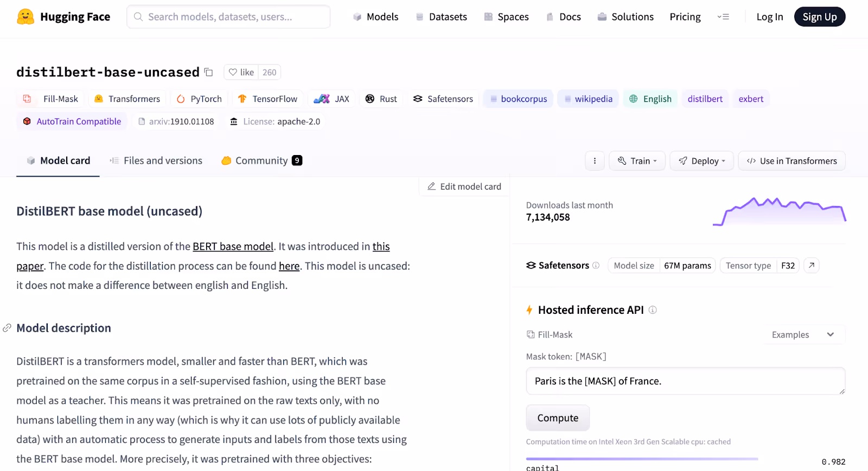Select the Safetensors tag
Screen dimensions: 868x471
pos(443,99)
